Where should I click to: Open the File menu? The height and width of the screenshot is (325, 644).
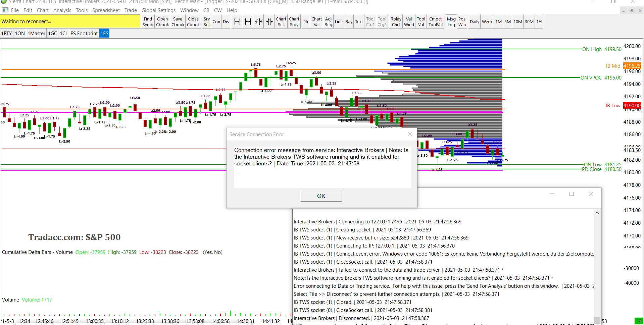(15, 10)
